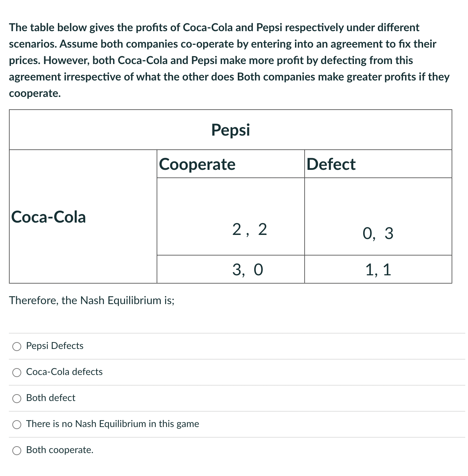Click the 'Both cooperate' answer text label

59,450
